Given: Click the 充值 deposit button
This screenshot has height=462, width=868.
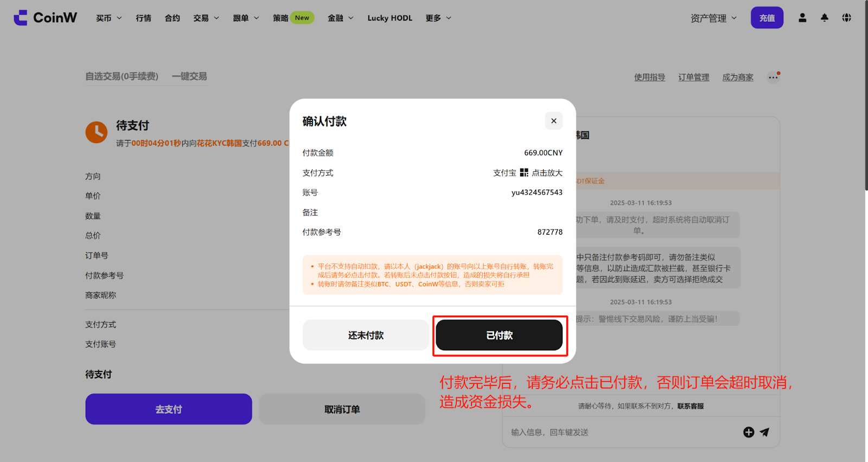Looking at the screenshot, I should pos(767,18).
